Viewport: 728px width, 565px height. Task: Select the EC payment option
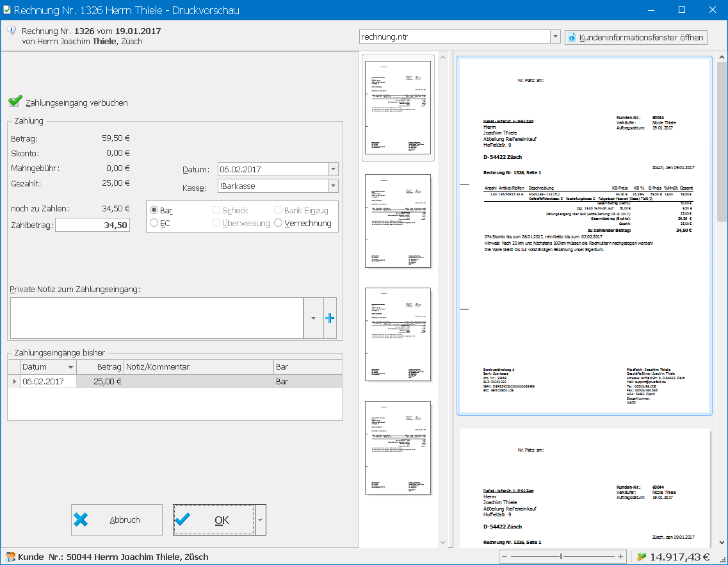pos(160,224)
